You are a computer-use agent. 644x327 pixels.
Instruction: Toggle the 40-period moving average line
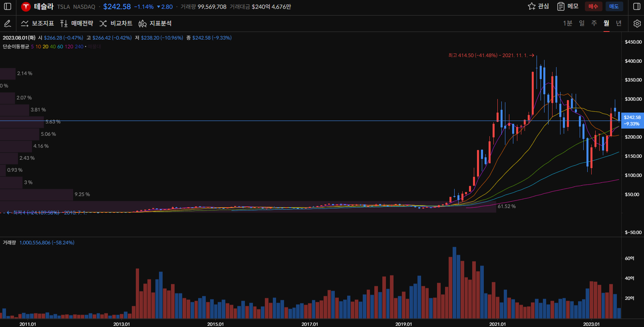click(x=53, y=47)
